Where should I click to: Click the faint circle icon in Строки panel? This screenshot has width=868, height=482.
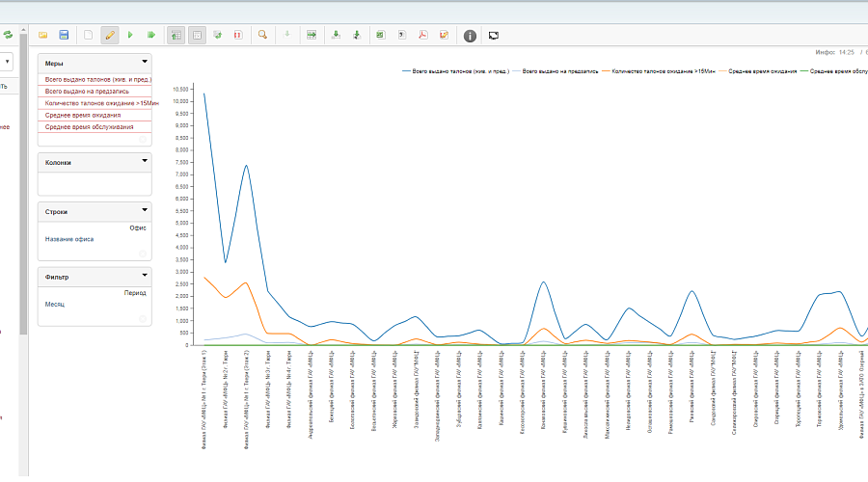click(x=143, y=254)
